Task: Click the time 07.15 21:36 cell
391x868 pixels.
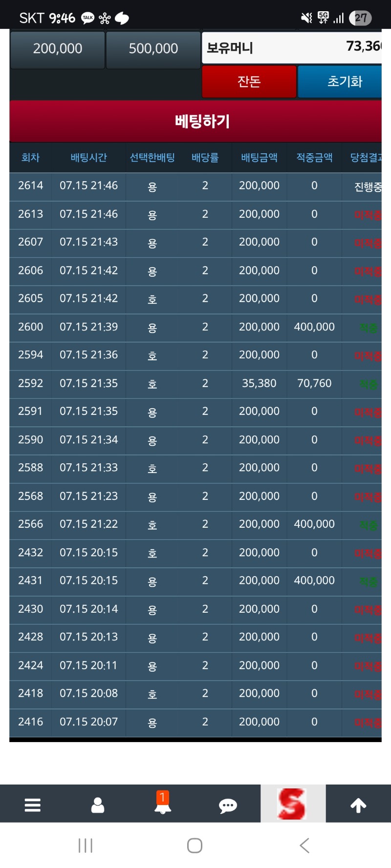Action: pyautogui.click(x=88, y=354)
